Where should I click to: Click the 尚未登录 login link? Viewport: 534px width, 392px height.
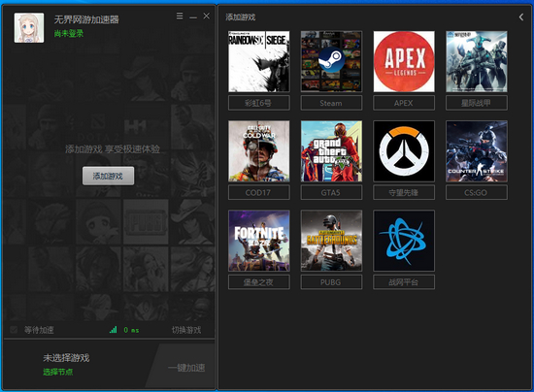coord(69,33)
